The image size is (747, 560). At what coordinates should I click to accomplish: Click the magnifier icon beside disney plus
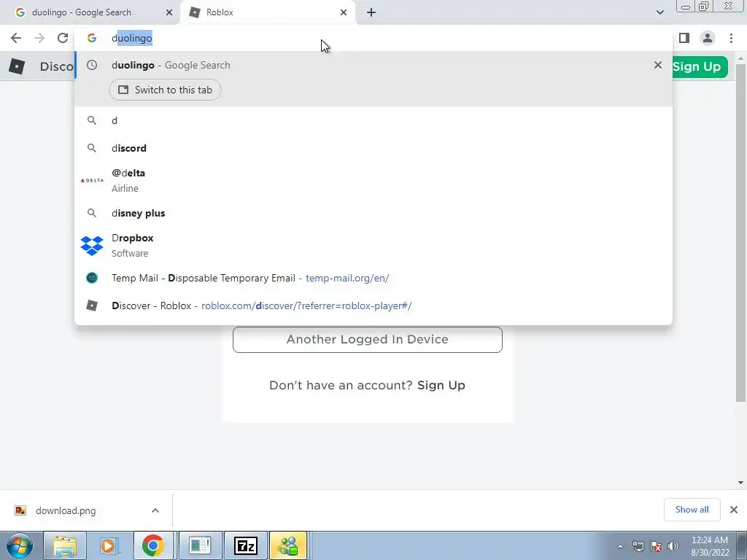[x=91, y=213]
